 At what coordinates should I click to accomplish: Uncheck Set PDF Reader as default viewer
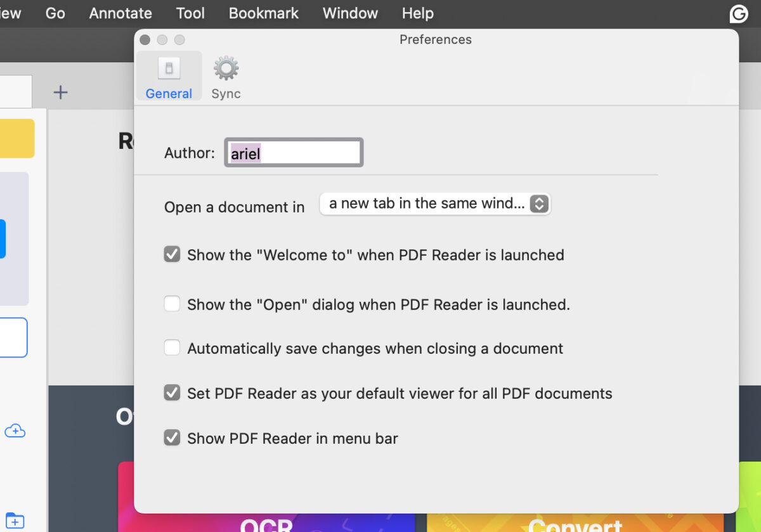pyautogui.click(x=172, y=393)
